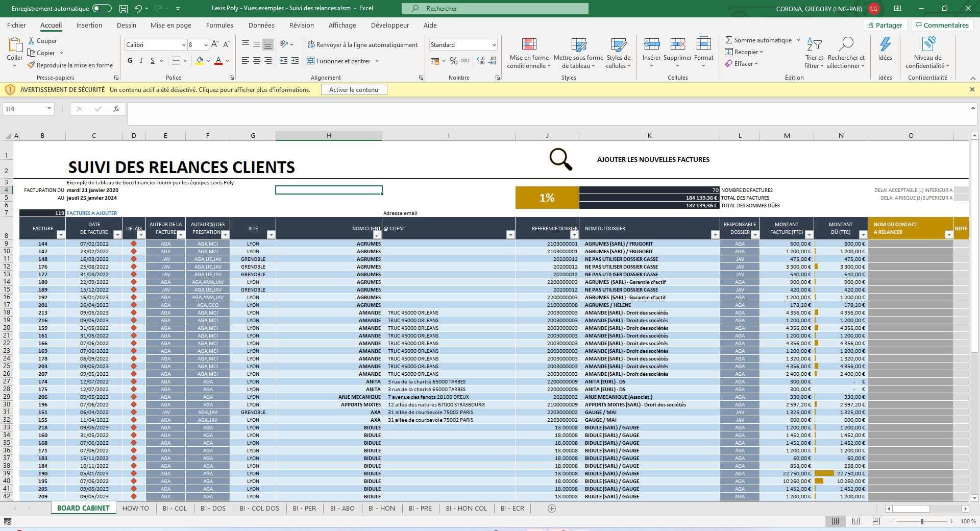Click the Couper scissors icon
Image resolution: width=980 pixels, height=531 pixels.
[32, 40]
